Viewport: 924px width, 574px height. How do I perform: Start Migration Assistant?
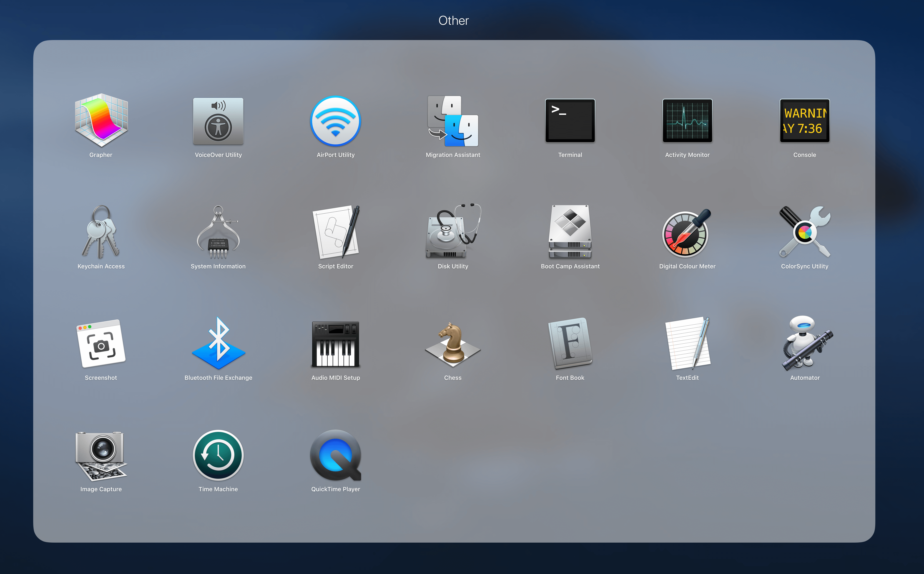(x=453, y=121)
